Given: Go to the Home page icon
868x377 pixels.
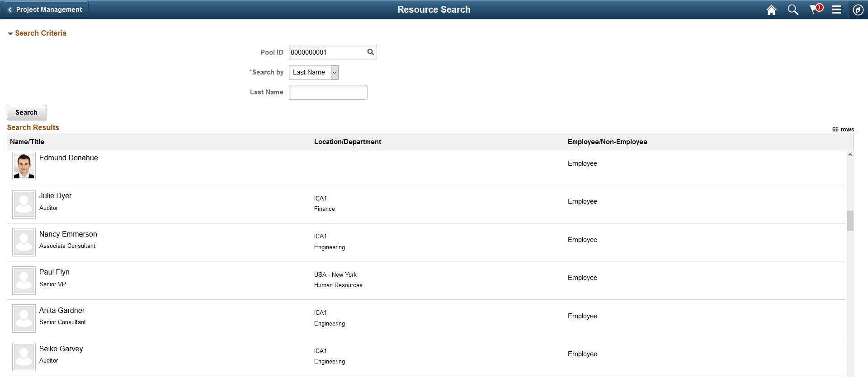Looking at the screenshot, I should tap(771, 10).
